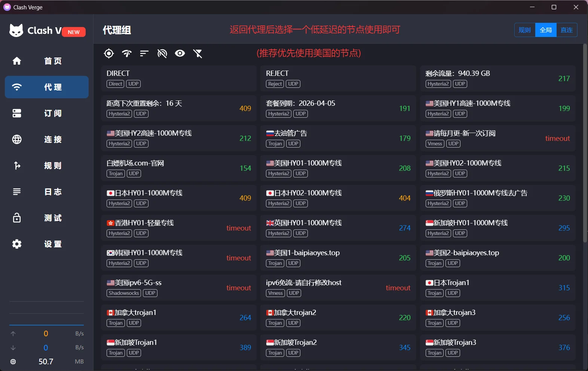Open the 规则 rules page in sidebar
Viewport: 588px width, 371px height.
[47, 166]
